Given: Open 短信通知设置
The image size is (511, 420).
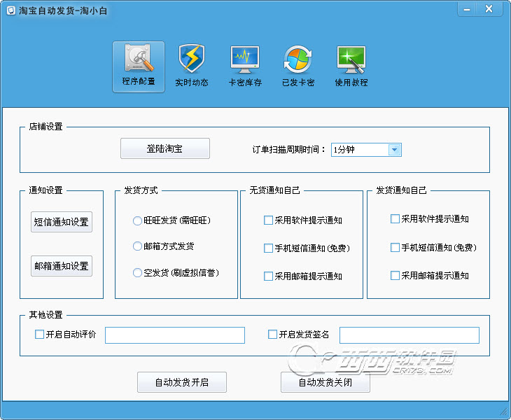Looking at the screenshot, I should [x=62, y=222].
